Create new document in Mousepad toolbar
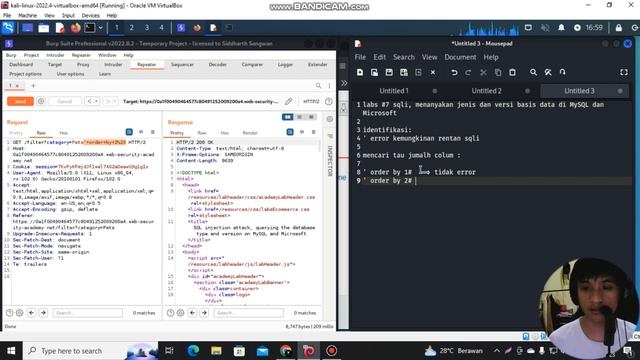The image size is (640, 360). coord(360,72)
